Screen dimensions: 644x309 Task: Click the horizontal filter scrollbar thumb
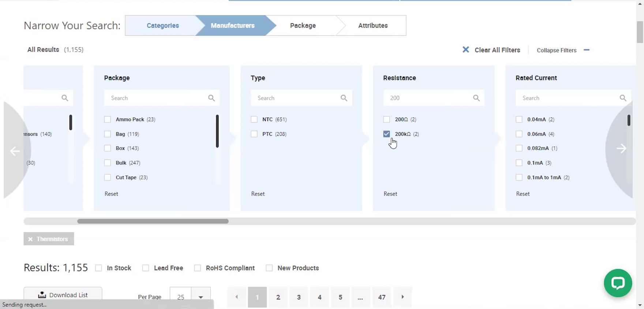click(153, 221)
